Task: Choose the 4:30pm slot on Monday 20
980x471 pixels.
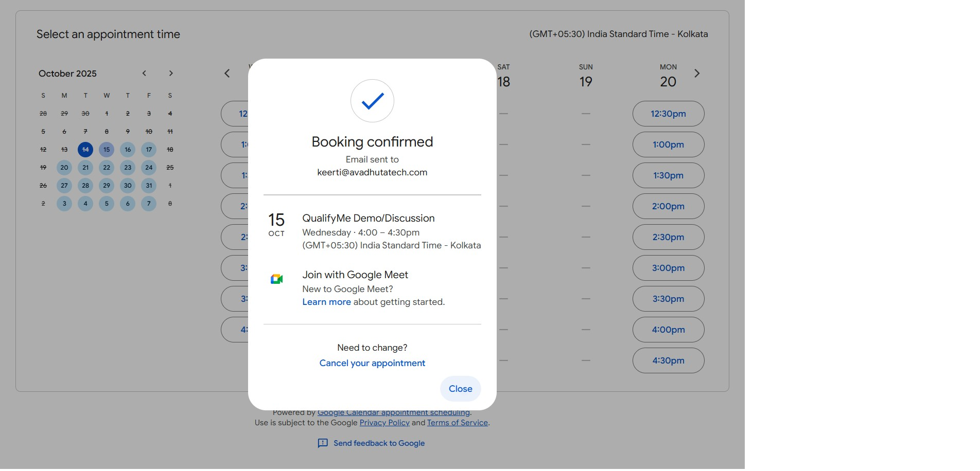Action: click(668, 360)
